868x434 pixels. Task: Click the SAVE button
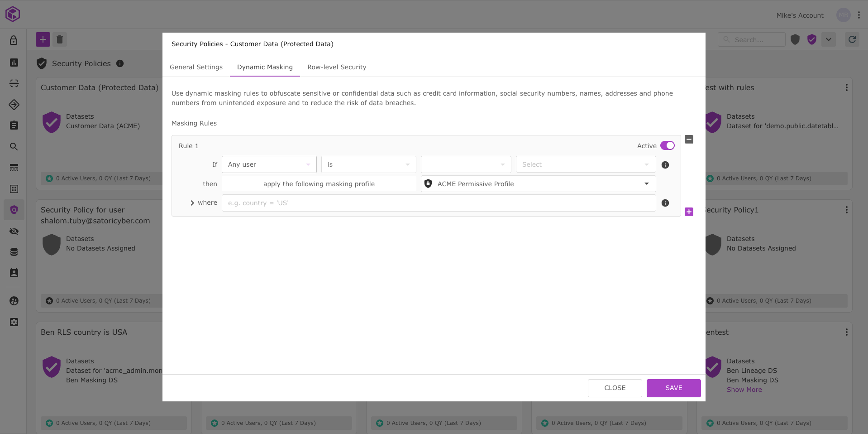point(673,388)
